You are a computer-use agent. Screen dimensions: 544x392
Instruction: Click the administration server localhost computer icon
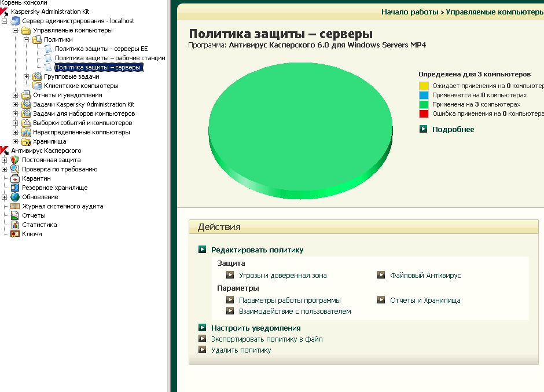coord(15,21)
